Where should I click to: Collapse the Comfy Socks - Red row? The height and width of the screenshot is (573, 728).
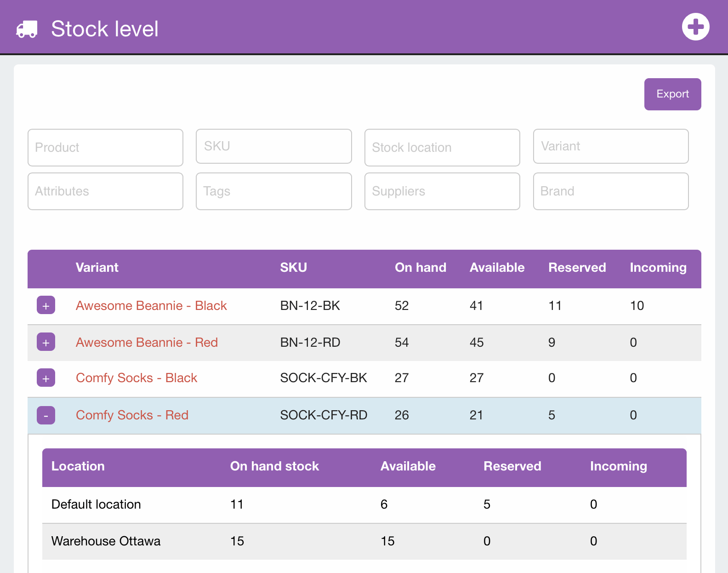(x=46, y=415)
